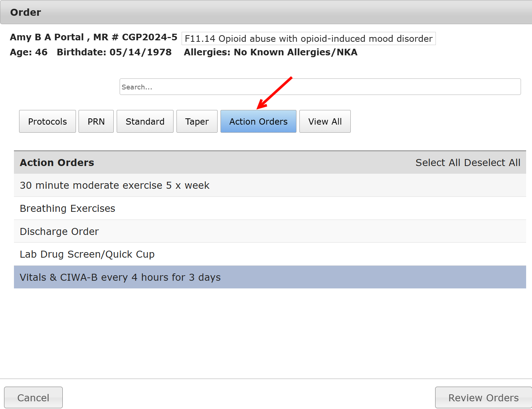532x409 pixels.
Task: Choose 30 minute moderate exercise order
Action: [x=114, y=185]
